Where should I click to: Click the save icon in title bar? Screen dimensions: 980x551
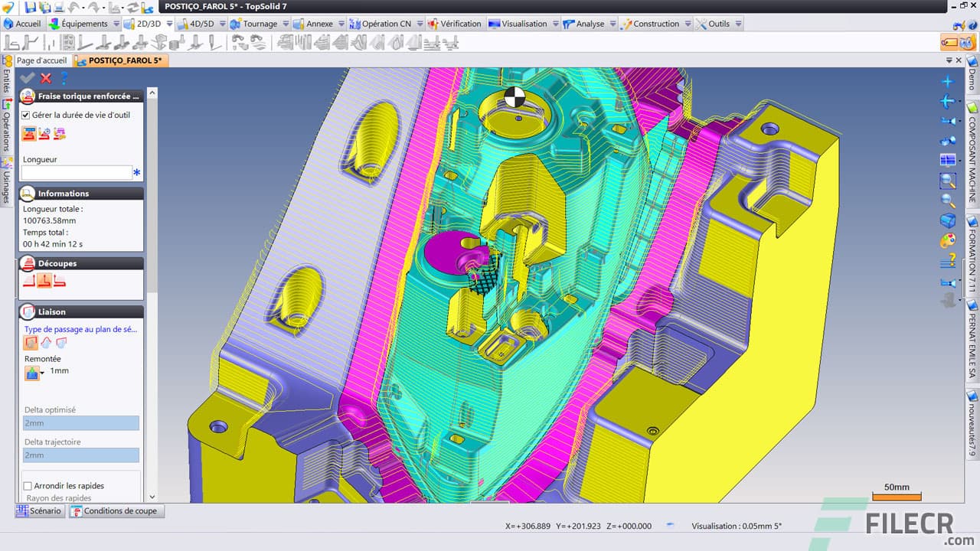click(x=30, y=7)
